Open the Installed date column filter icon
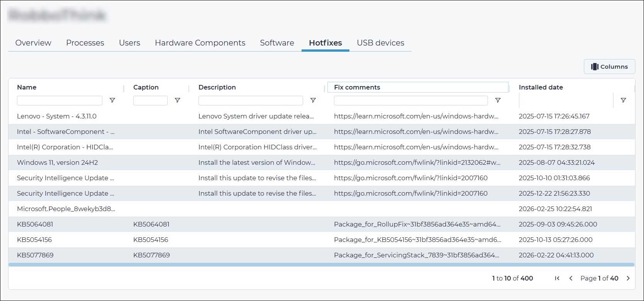Screen dimensions: 644x301 coord(623,100)
